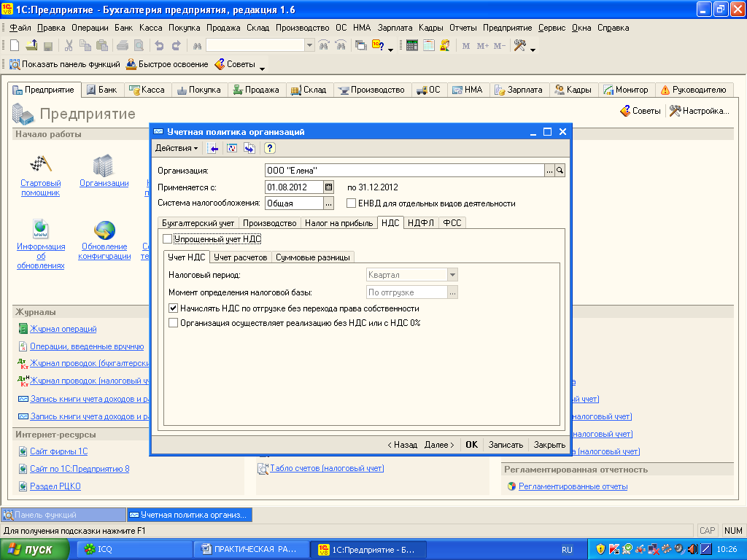Uncheck Начислять НДС по отгрузке checkbox
The height and width of the screenshot is (560, 747).
pyautogui.click(x=174, y=308)
